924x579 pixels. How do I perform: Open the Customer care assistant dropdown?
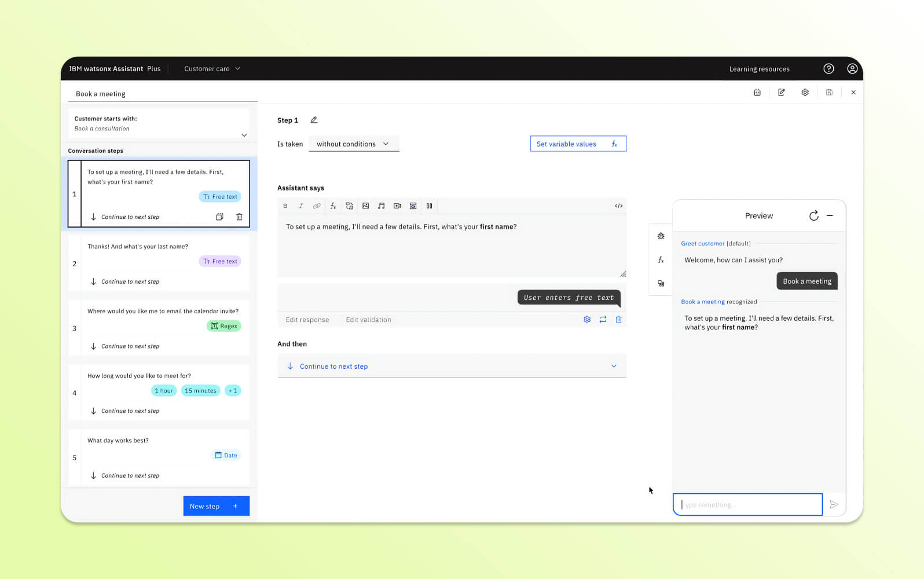coord(212,68)
